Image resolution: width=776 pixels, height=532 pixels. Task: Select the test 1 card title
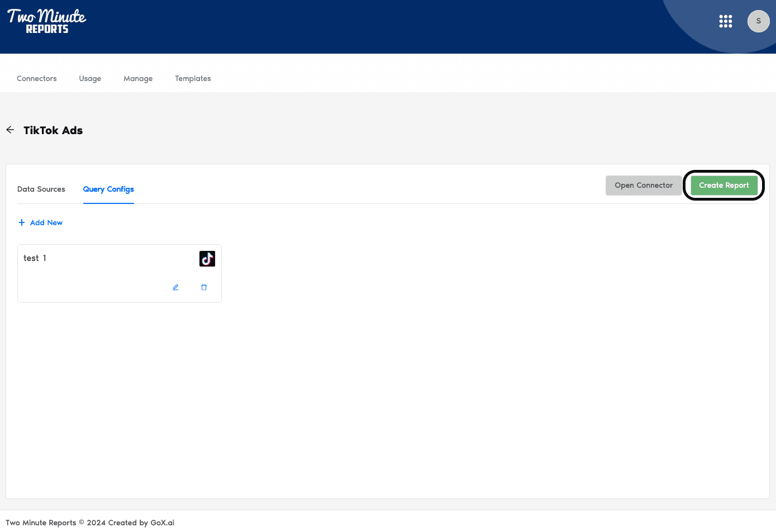35,258
